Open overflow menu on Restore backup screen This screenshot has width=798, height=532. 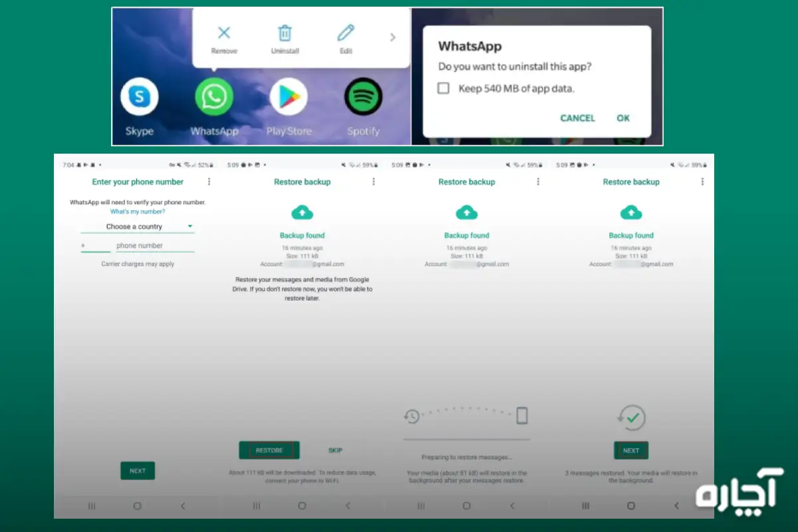pyautogui.click(x=373, y=181)
